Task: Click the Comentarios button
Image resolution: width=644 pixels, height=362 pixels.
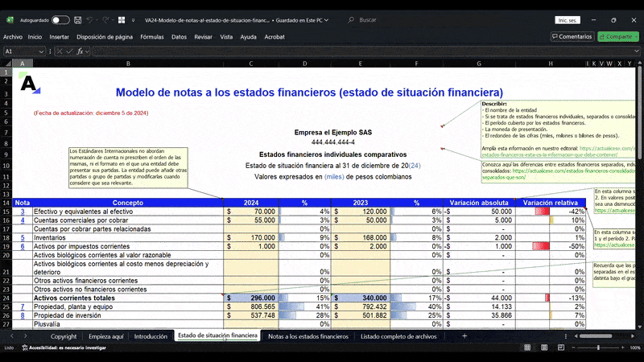Action: pyautogui.click(x=572, y=36)
